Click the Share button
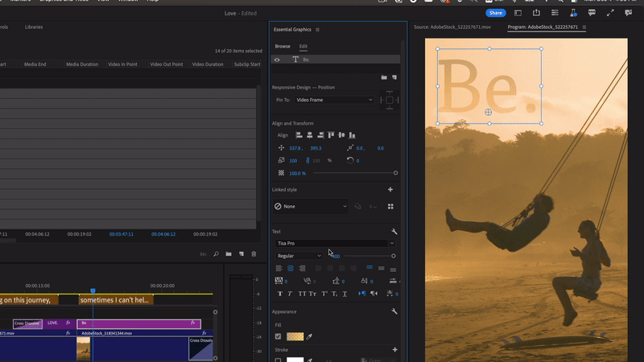 (x=495, y=13)
